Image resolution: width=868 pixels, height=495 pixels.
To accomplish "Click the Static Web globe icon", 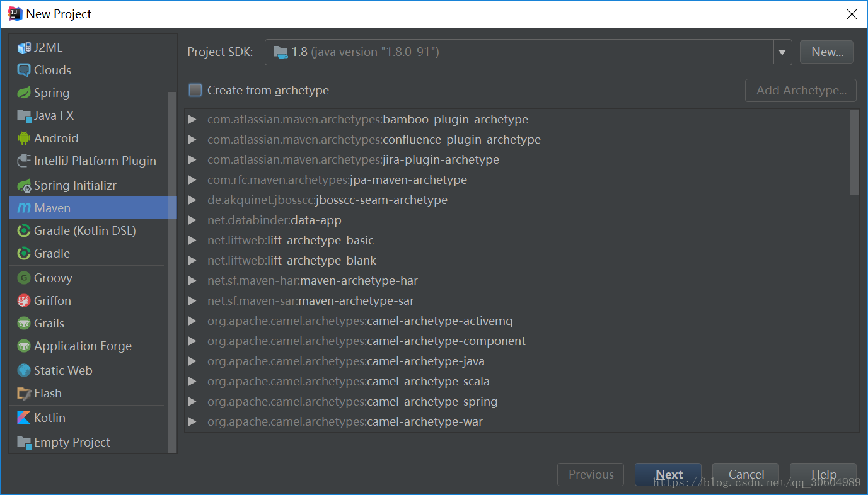I will click(24, 371).
